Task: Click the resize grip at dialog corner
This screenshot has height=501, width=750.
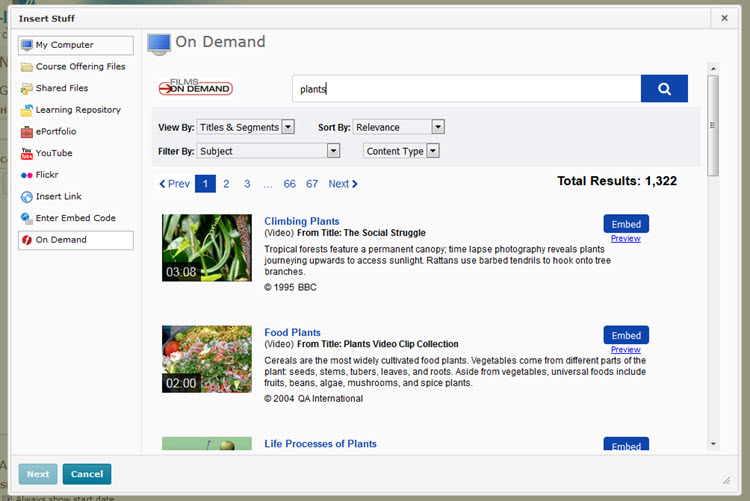Action: pos(727,480)
